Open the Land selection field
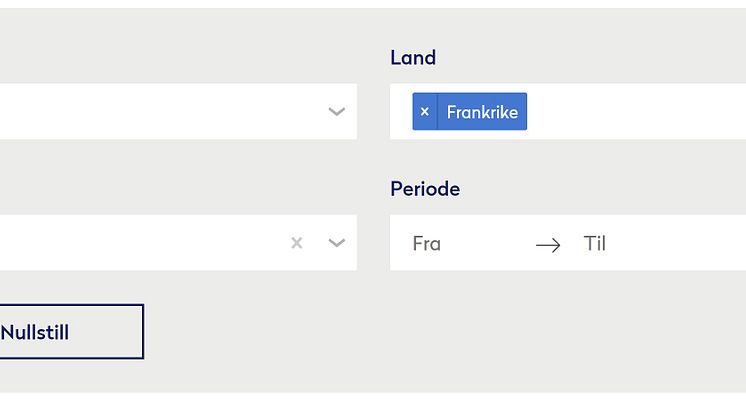The height and width of the screenshot is (419, 746). coord(640,112)
